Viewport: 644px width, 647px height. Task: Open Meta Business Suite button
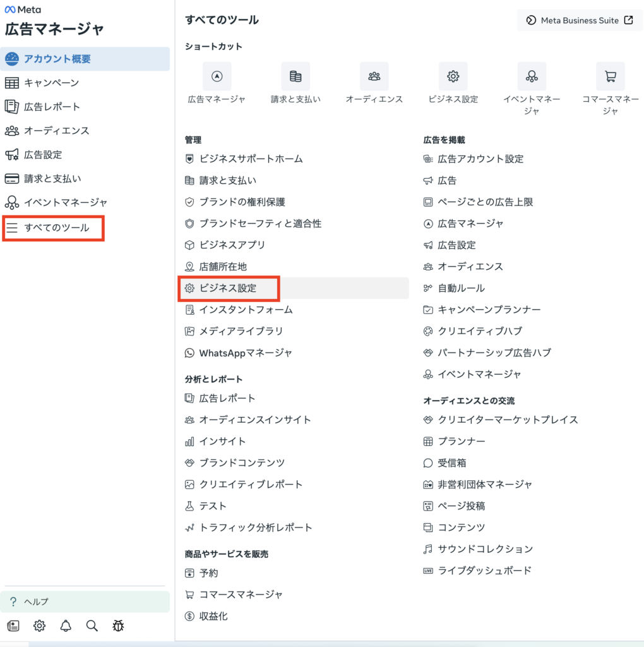pyautogui.click(x=580, y=20)
